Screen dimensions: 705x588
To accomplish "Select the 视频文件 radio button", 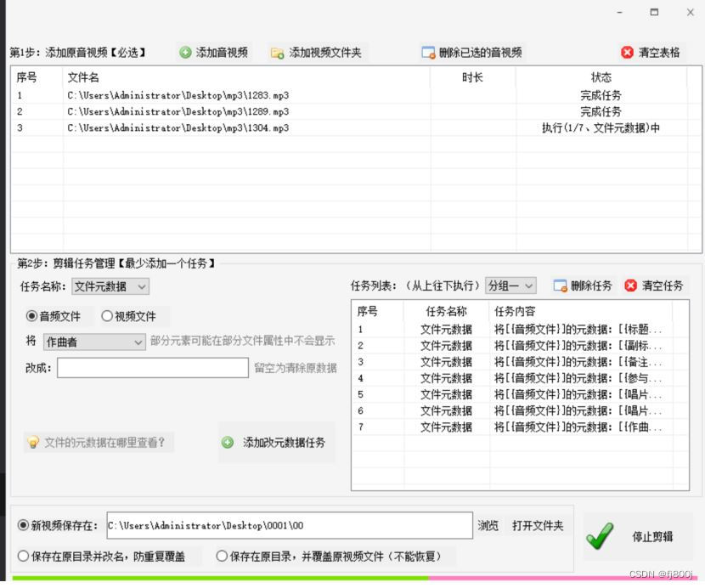I will [x=107, y=316].
